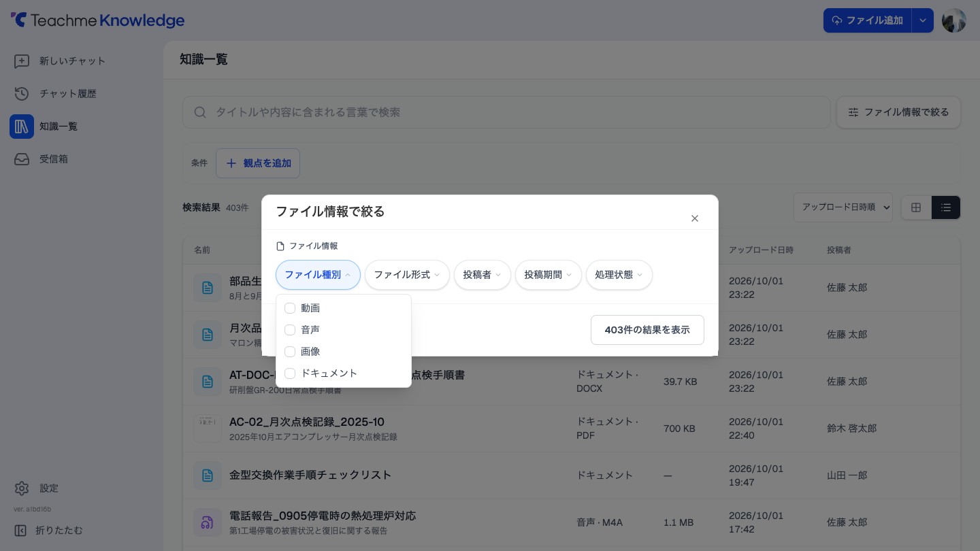
Task: Click the 700 KB size cell
Action: [x=679, y=429]
